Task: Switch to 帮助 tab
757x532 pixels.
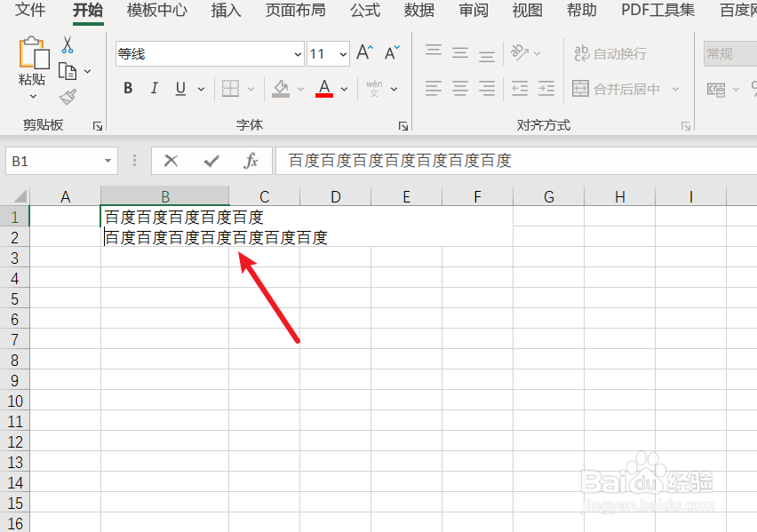Action: [x=582, y=10]
